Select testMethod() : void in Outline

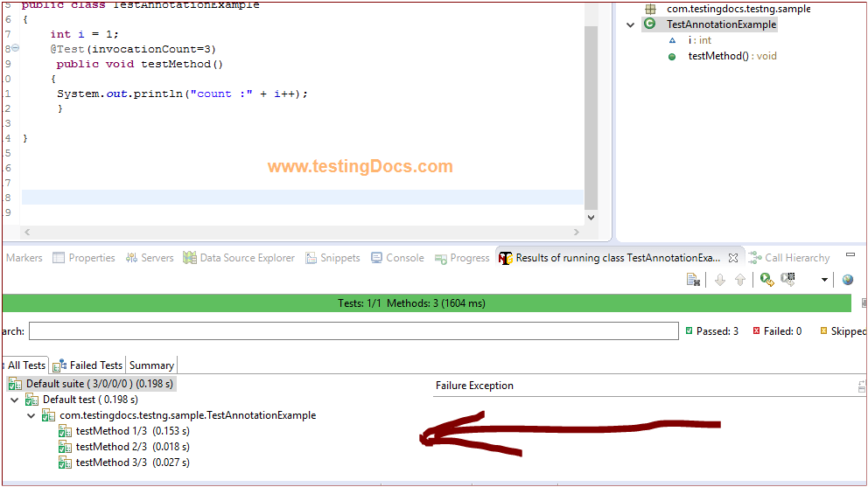[x=732, y=56]
